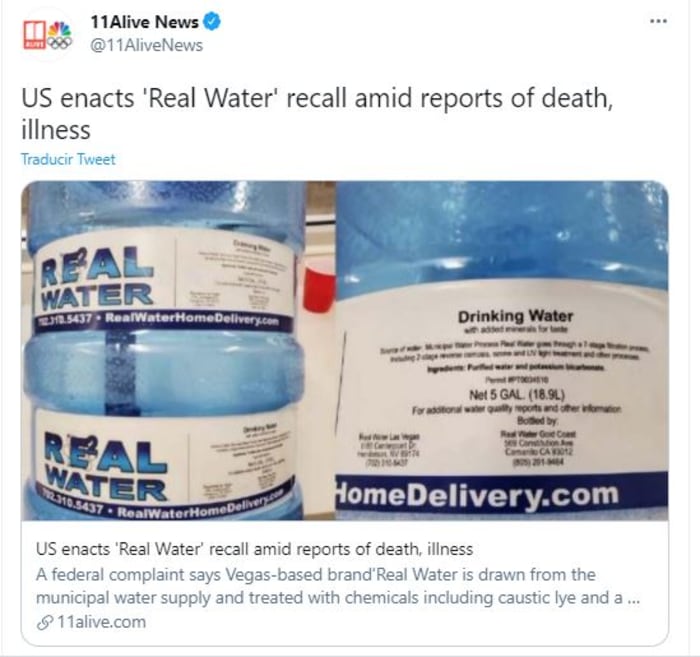This screenshot has width=700, height=657.
Task: Click the tweet text about Real Water recall
Action: [317, 114]
